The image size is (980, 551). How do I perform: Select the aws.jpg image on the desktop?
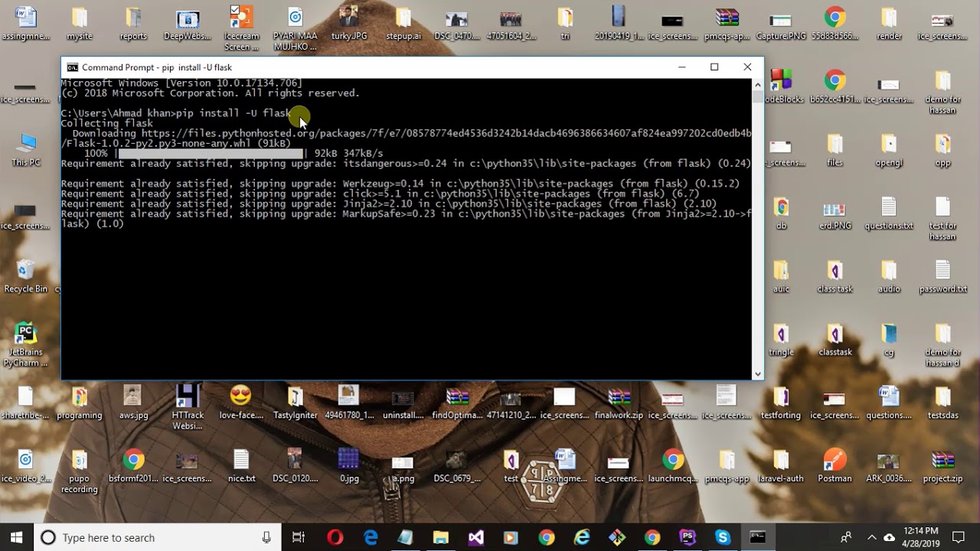133,403
